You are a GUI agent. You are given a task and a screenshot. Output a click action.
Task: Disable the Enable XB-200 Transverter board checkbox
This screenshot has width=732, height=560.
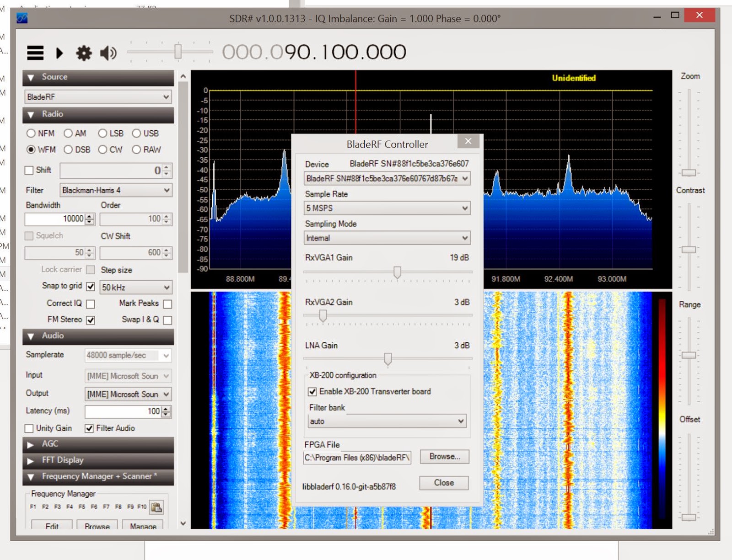[x=313, y=392]
